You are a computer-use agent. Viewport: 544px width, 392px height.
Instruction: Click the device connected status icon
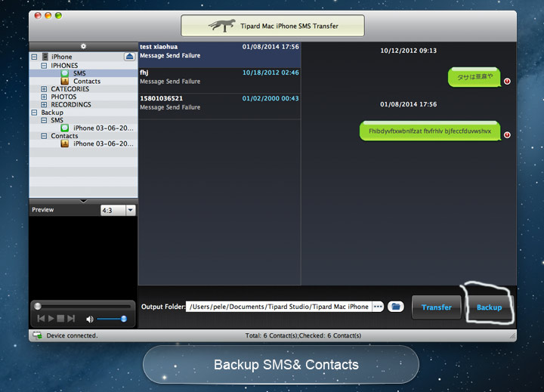(37, 335)
